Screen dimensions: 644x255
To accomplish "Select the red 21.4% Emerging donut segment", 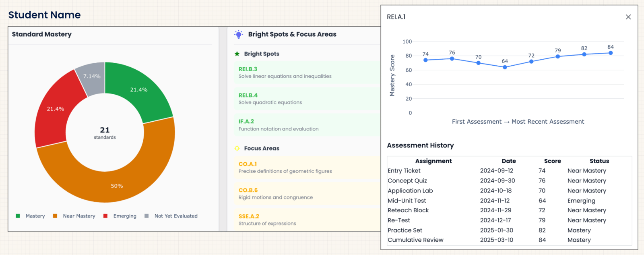I will click(x=56, y=109).
